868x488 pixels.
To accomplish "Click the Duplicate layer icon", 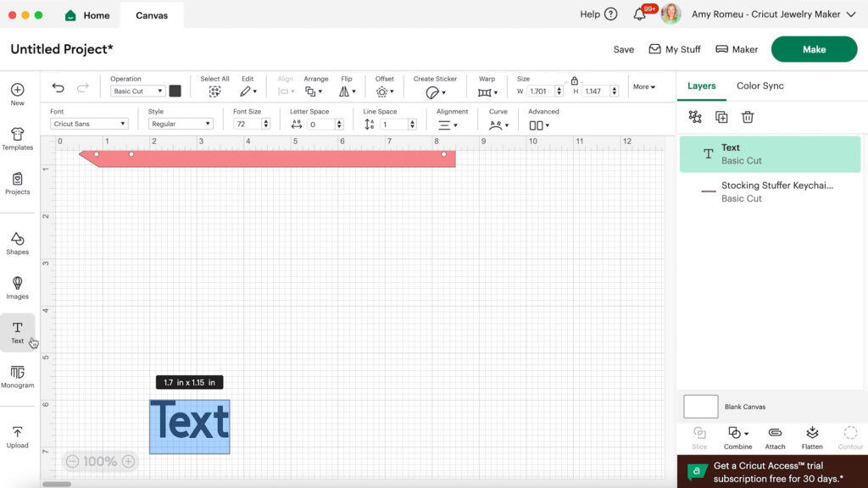I will click(721, 117).
